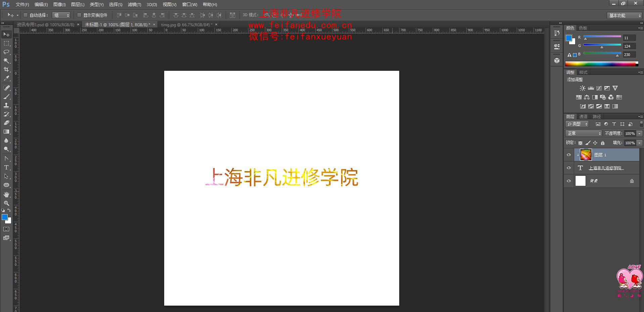Select the Pen tool
Image resolution: width=644 pixels, height=312 pixels.
(6, 159)
